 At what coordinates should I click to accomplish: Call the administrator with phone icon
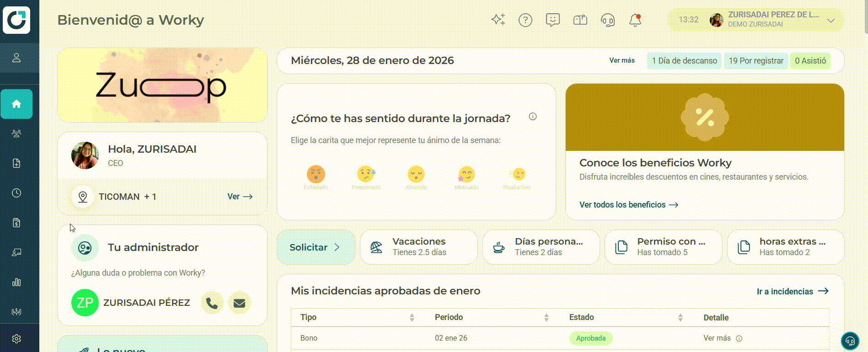point(212,303)
